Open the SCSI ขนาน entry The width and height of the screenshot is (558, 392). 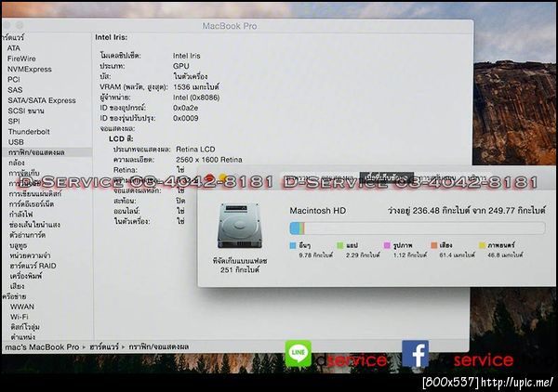(x=26, y=111)
